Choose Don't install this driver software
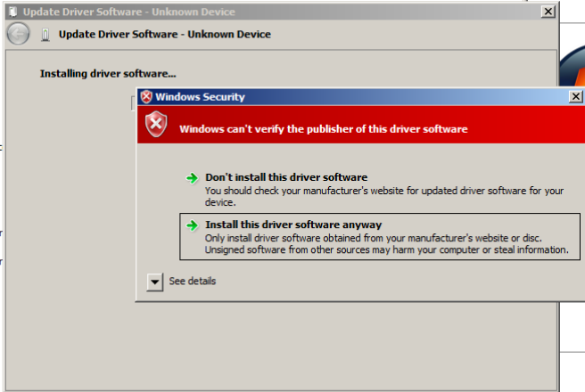The width and height of the screenshot is (585, 392). pyautogui.click(x=286, y=177)
